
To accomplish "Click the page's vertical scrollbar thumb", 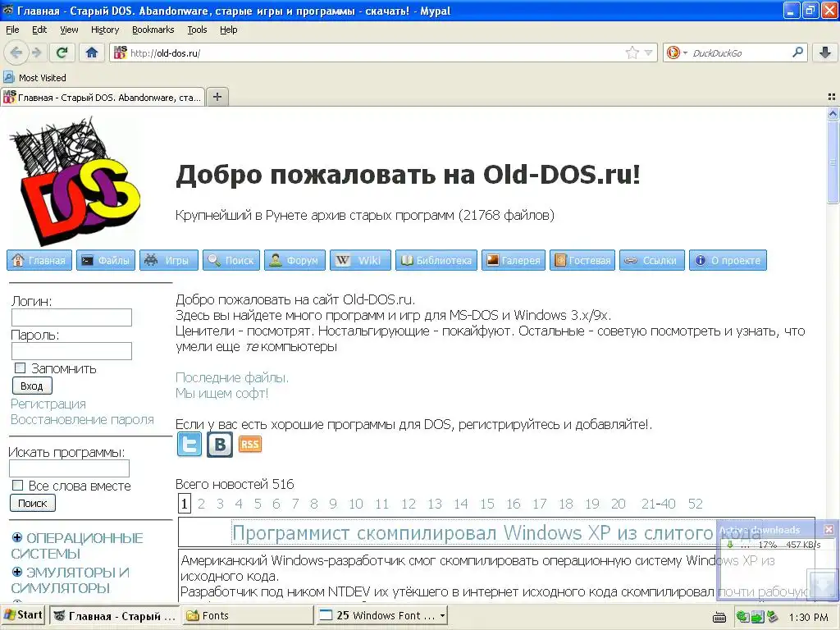I will pyautogui.click(x=833, y=162).
